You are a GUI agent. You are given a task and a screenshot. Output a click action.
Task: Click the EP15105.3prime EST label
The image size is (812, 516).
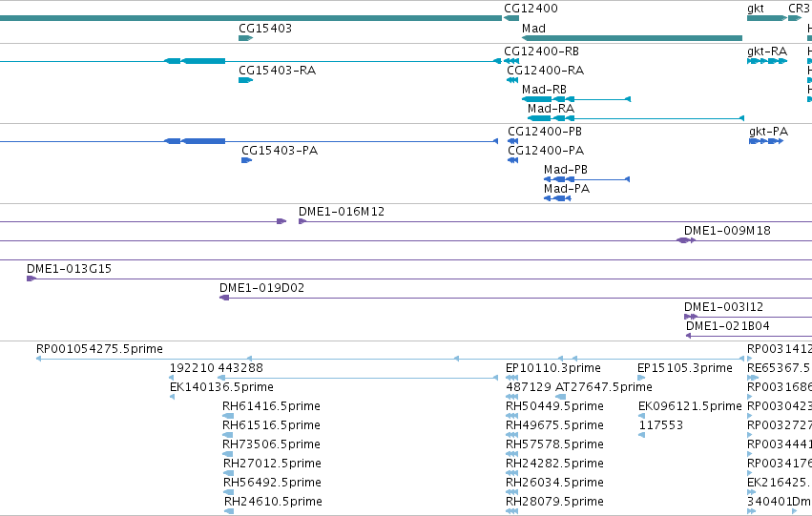[x=684, y=368]
